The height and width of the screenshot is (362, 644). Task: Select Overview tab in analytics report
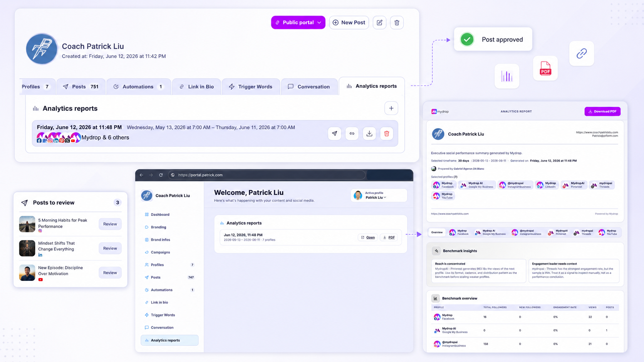[437, 232]
